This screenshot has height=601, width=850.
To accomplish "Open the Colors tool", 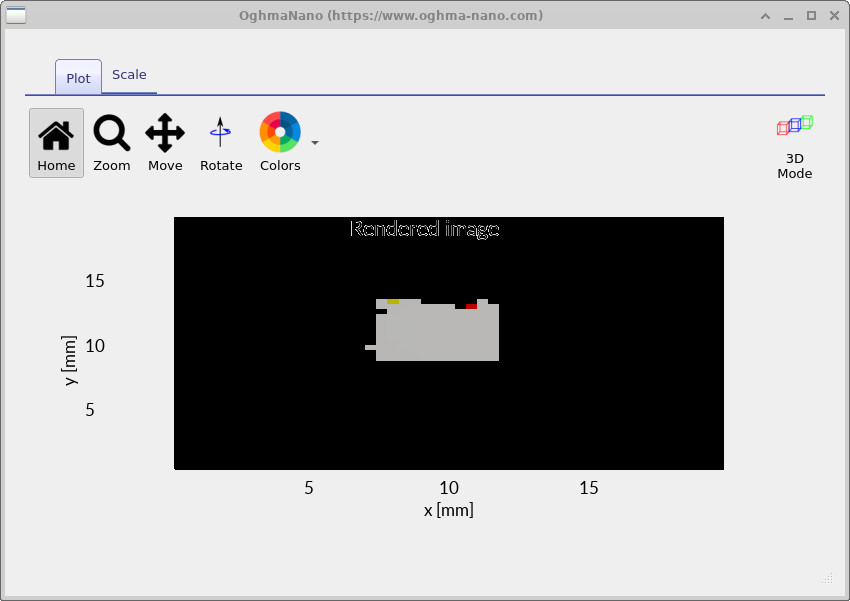I will [280, 142].
